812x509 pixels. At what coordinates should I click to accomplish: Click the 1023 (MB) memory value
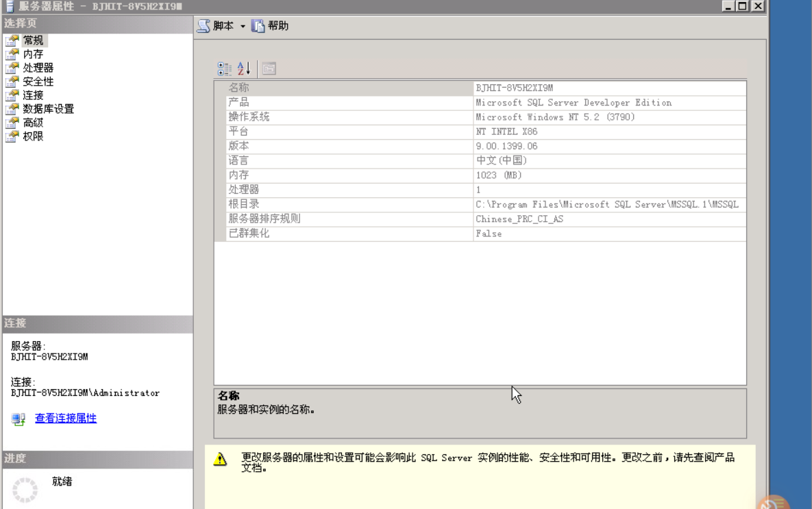[499, 175]
